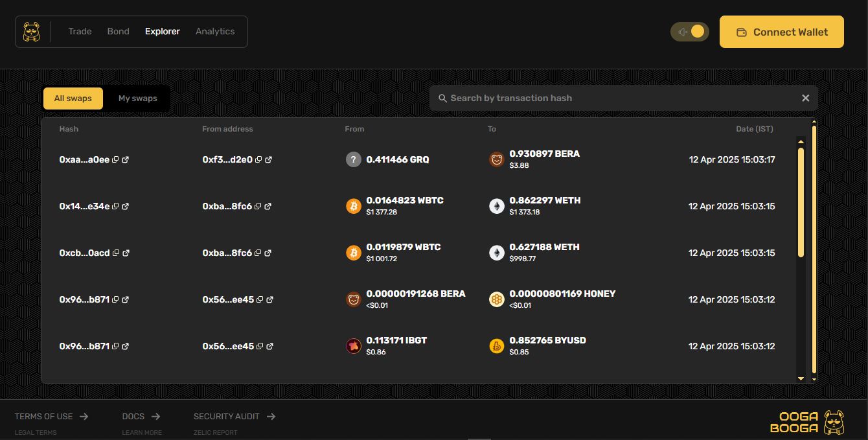The height and width of the screenshot is (440, 868).
Task: Click the $1 377.28 value under WBTC
Action: (382, 212)
